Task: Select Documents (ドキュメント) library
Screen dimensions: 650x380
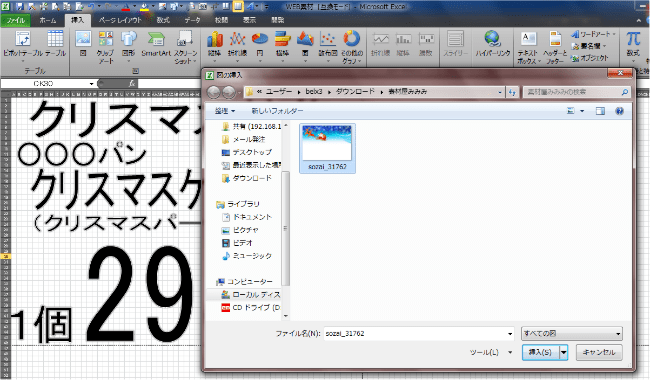Action: point(247,217)
